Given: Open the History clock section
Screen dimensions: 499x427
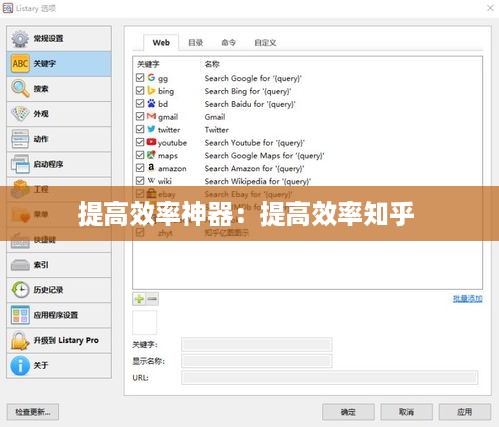Looking at the screenshot, I should 20,290.
